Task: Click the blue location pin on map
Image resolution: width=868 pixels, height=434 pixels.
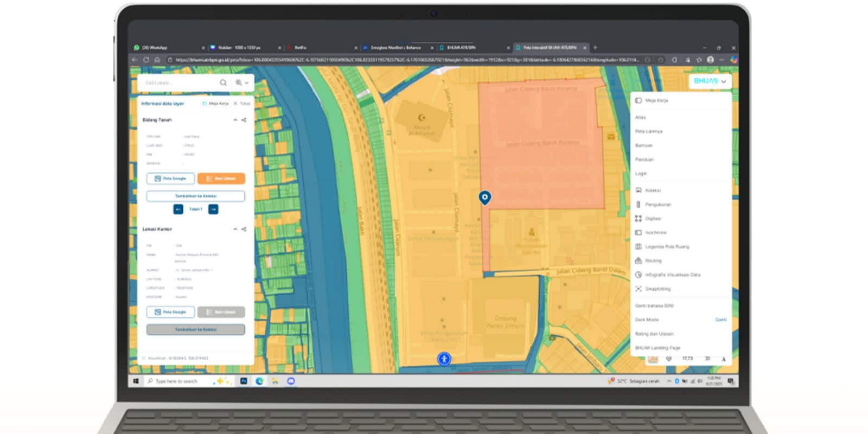Action: tap(484, 197)
